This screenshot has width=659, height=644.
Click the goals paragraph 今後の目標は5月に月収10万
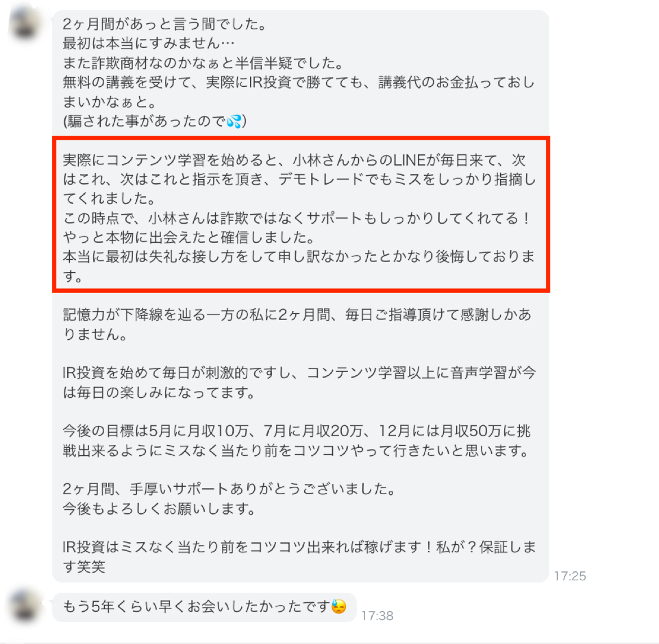pos(297,441)
